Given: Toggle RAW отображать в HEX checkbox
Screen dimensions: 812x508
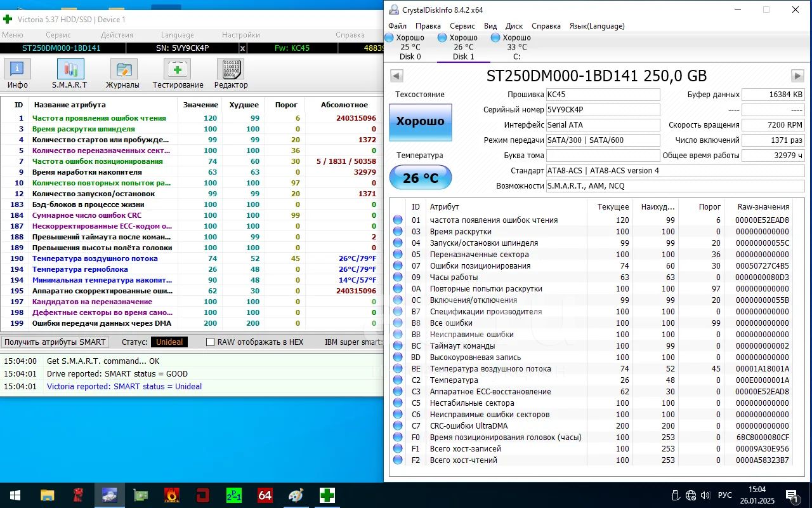Looking at the screenshot, I should (x=210, y=342).
